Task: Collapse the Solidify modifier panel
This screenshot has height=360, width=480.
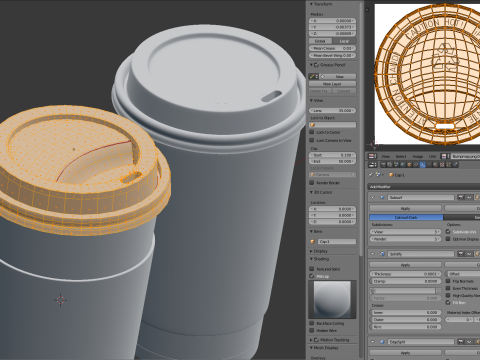Action: 373,254
